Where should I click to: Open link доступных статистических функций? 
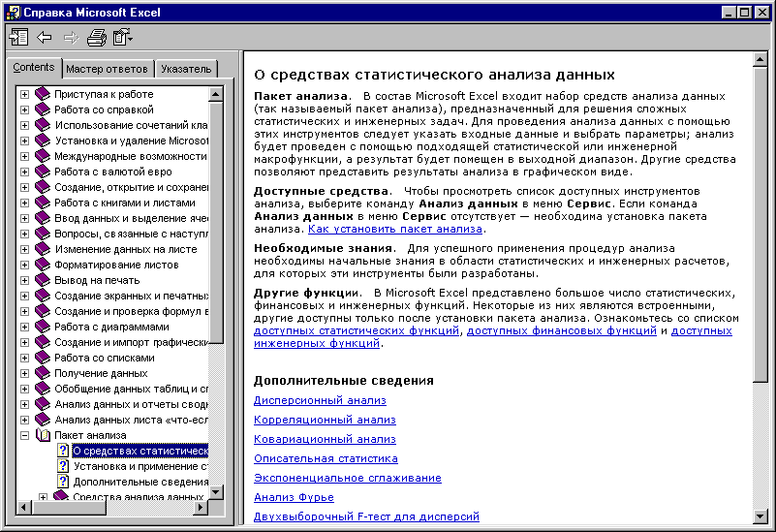point(357,330)
